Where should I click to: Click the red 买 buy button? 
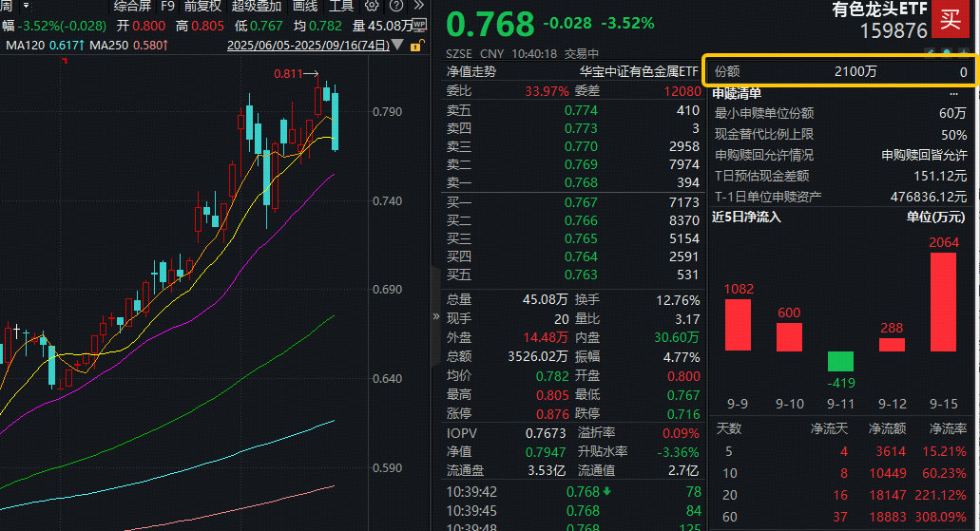coord(951,19)
